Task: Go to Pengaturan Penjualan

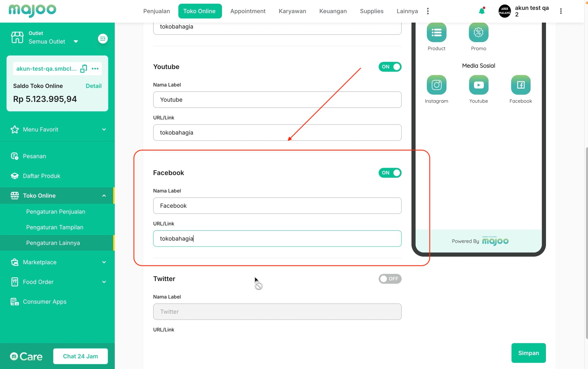Action: 56,212
